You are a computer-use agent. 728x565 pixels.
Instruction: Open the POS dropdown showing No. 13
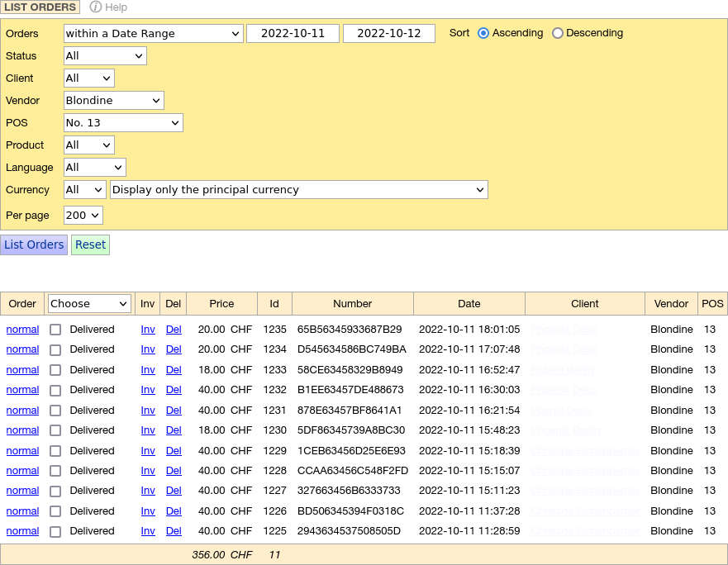coord(122,122)
